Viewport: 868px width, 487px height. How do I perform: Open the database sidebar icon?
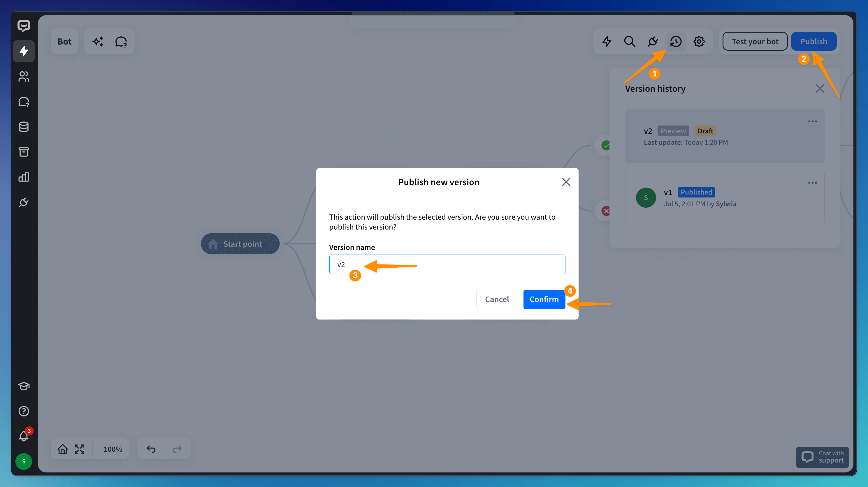(x=24, y=127)
